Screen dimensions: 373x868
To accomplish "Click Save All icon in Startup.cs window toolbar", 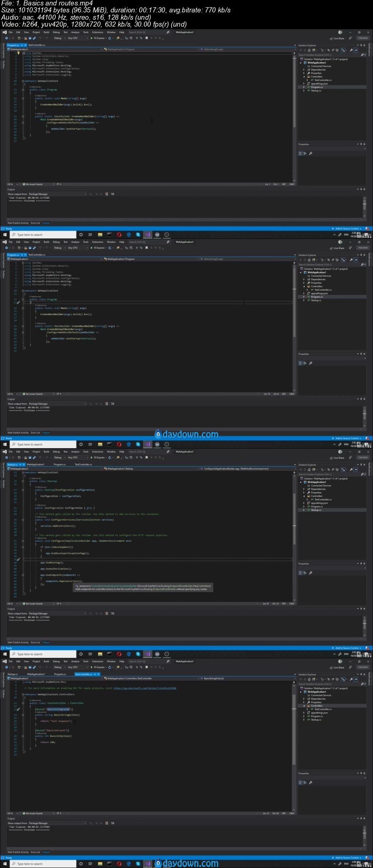I will pyautogui.click(x=34, y=457).
